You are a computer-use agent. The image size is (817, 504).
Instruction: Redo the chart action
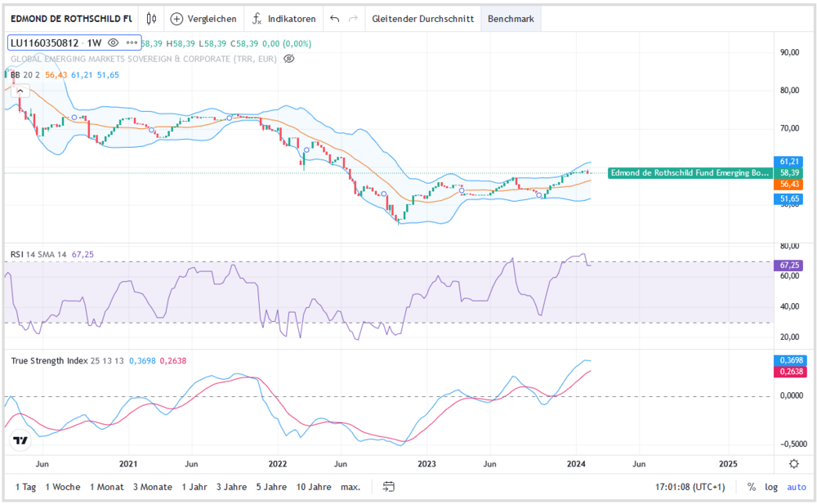tap(353, 19)
